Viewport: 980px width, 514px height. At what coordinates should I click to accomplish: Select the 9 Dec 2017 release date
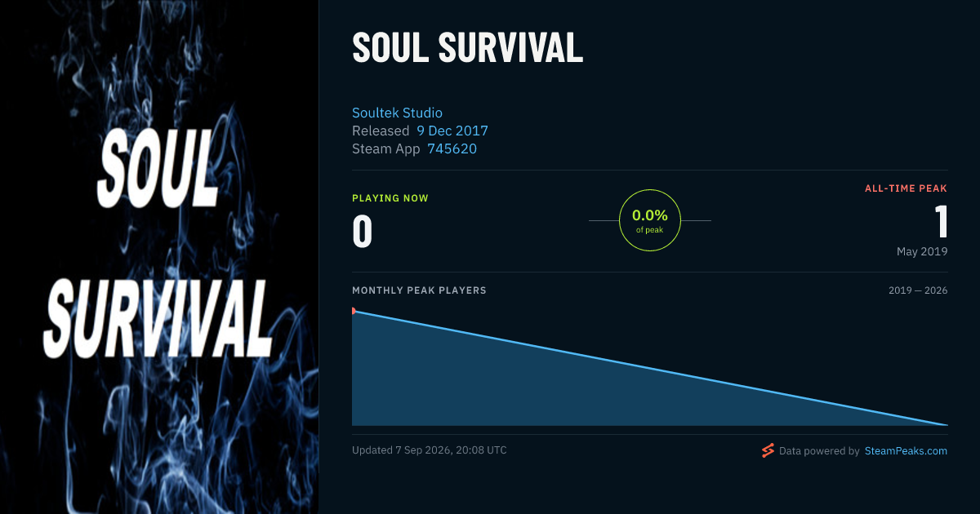point(452,131)
